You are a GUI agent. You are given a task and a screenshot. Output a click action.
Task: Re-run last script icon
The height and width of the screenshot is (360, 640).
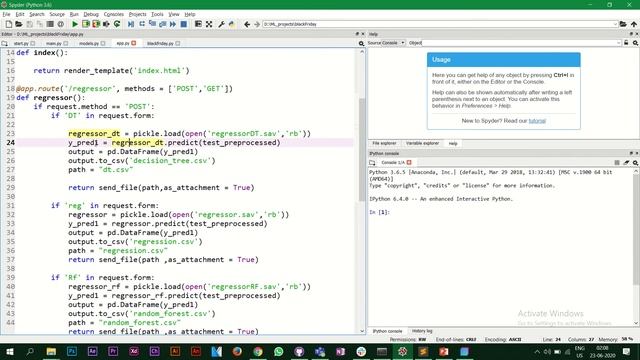point(117,24)
